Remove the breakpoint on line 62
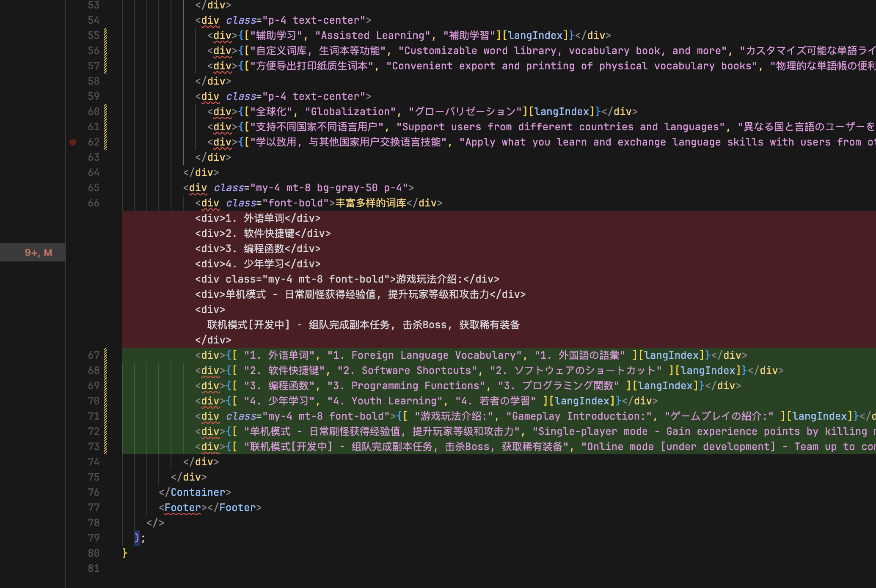The width and height of the screenshot is (876, 588). coord(73,142)
